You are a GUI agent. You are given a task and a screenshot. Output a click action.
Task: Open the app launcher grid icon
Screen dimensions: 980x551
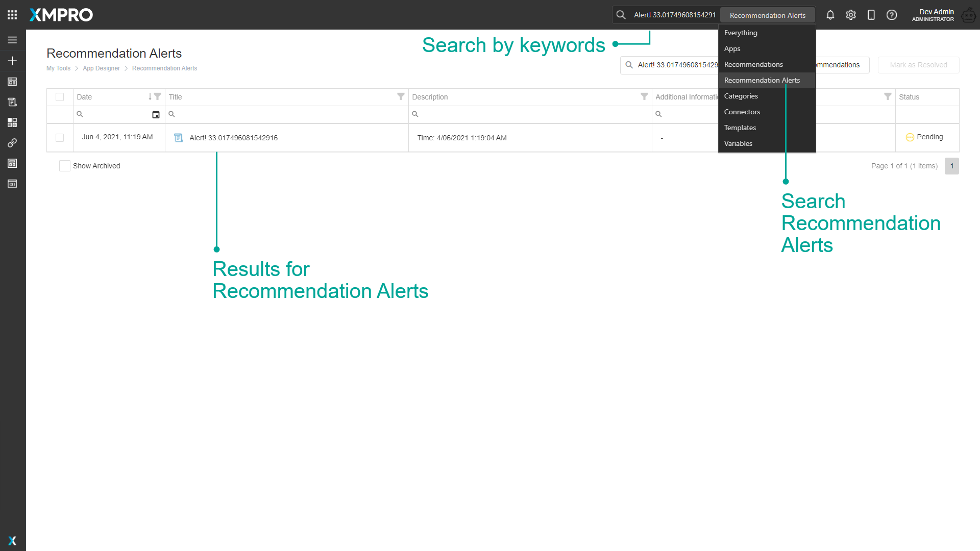pyautogui.click(x=12, y=14)
